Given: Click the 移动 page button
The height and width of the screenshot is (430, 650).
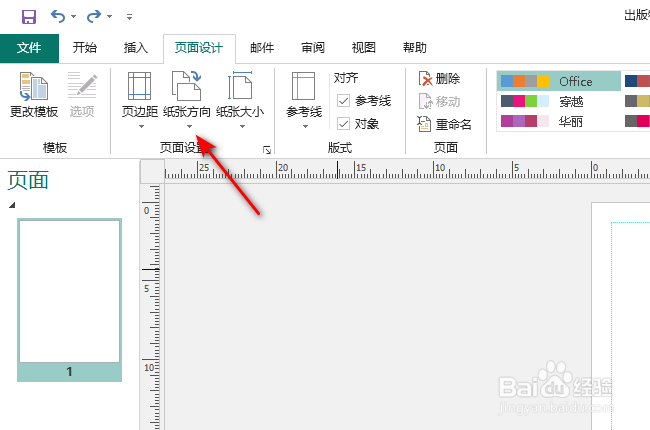Looking at the screenshot, I should [439, 101].
